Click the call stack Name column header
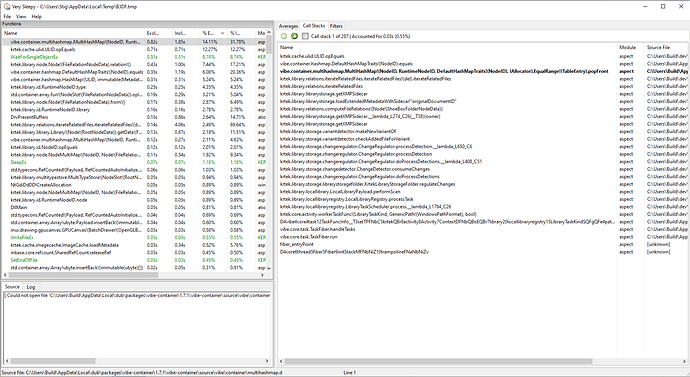Image resolution: width=690 pixels, height=377 pixels. [447, 47]
